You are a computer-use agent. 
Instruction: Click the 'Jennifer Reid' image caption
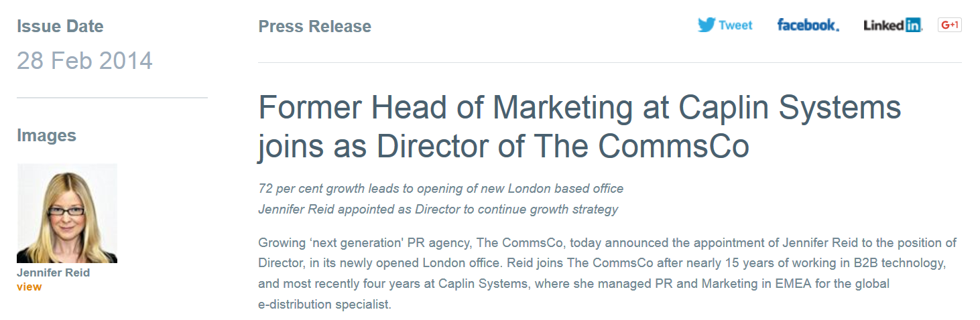(x=53, y=273)
